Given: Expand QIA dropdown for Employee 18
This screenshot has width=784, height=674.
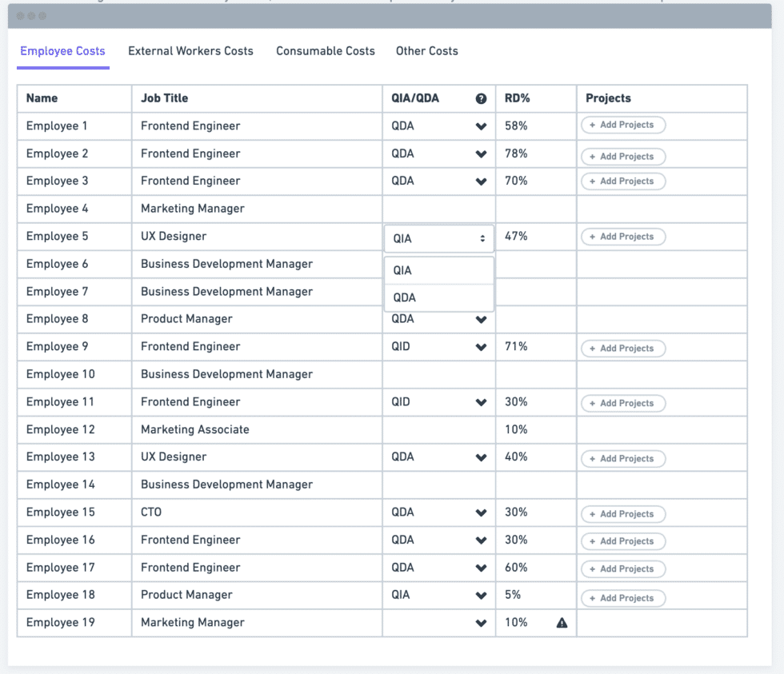Looking at the screenshot, I should [481, 596].
